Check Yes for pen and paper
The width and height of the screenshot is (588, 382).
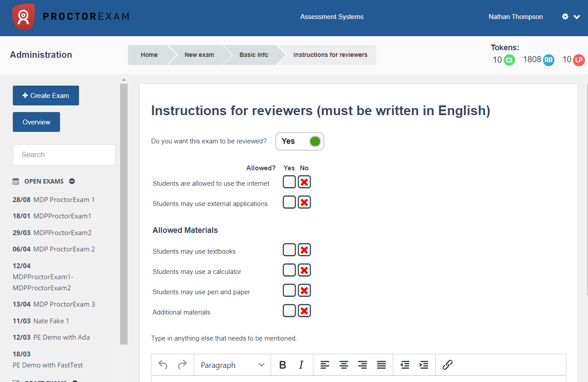(x=290, y=290)
